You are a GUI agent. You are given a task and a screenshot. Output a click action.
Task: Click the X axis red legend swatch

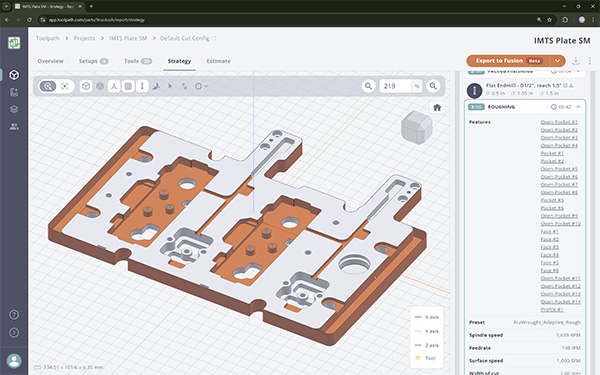pos(418,317)
